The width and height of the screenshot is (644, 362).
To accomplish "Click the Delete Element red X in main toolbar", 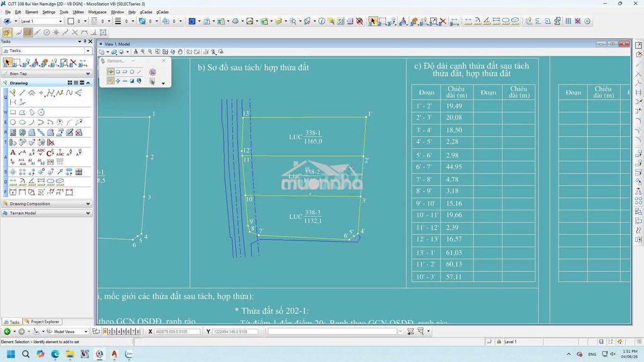I will click(443, 21).
